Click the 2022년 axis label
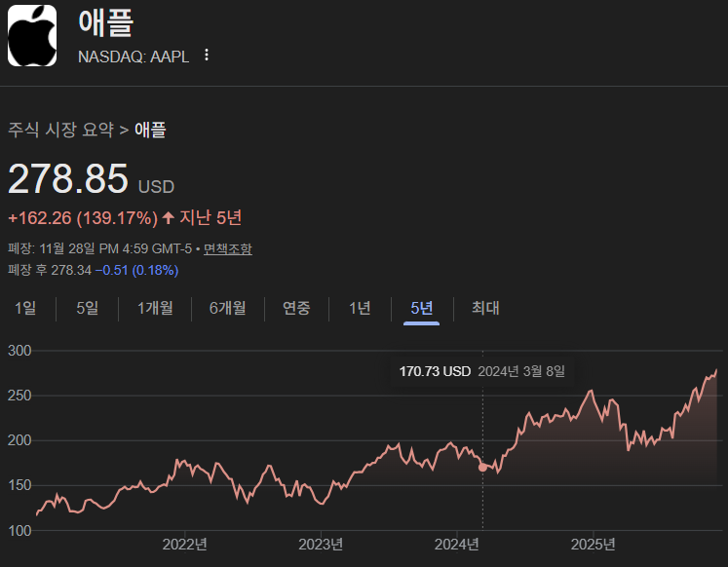Image resolution: width=728 pixels, height=567 pixels. point(184,544)
